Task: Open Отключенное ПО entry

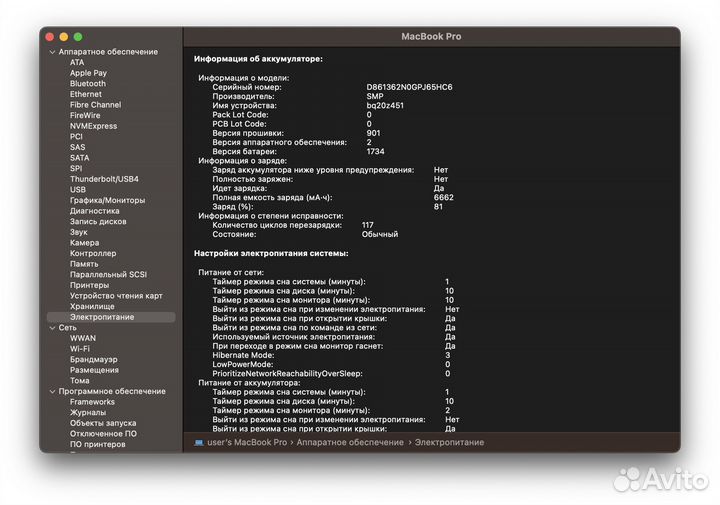Action: [x=103, y=433]
